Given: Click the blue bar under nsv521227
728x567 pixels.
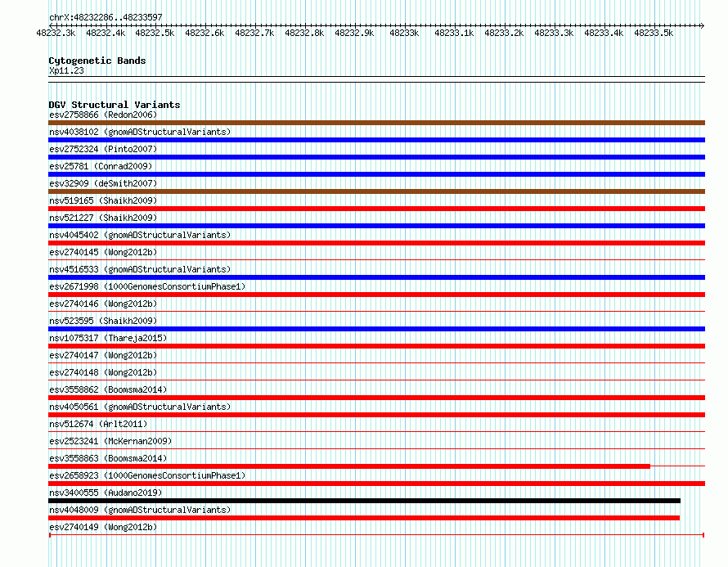Looking at the screenshot, I should tap(376, 226).
